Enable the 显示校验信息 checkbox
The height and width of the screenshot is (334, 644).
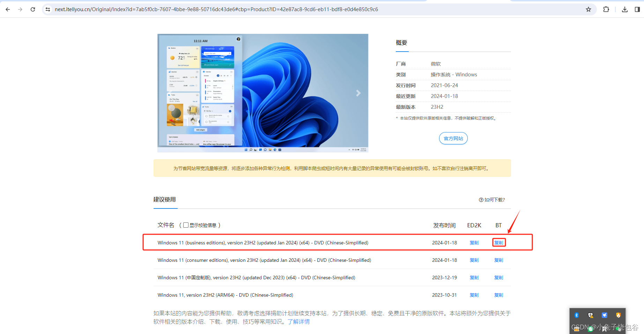[x=186, y=225]
